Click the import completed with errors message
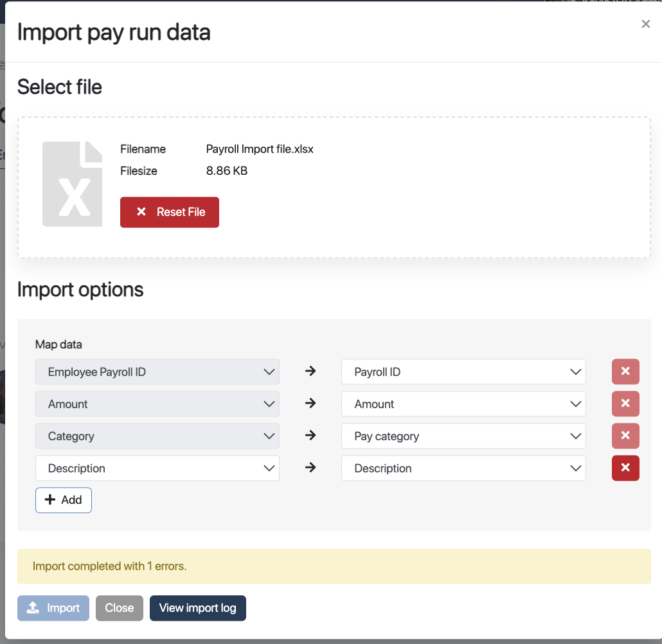Screen dimensions: 662x644 334,566
